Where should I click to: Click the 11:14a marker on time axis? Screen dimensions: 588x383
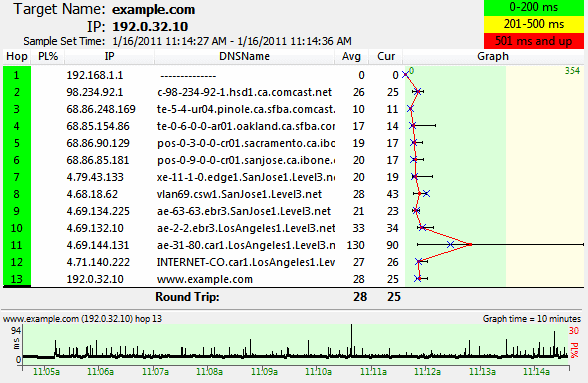point(536,372)
